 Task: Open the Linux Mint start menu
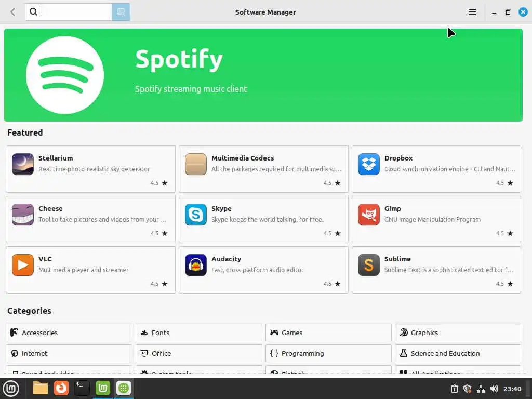coord(11,389)
